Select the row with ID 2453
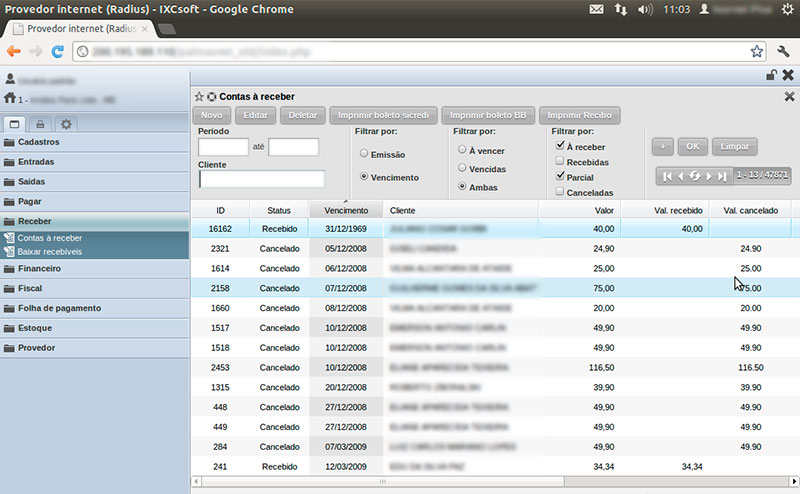Image resolution: width=800 pixels, height=494 pixels. click(492, 367)
